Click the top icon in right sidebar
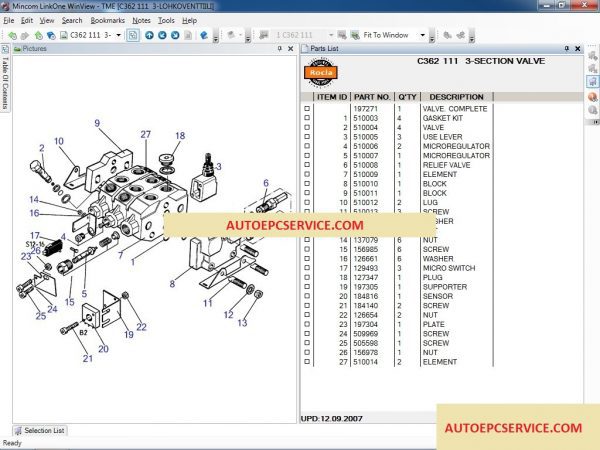The width and height of the screenshot is (600, 450). click(x=592, y=56)
